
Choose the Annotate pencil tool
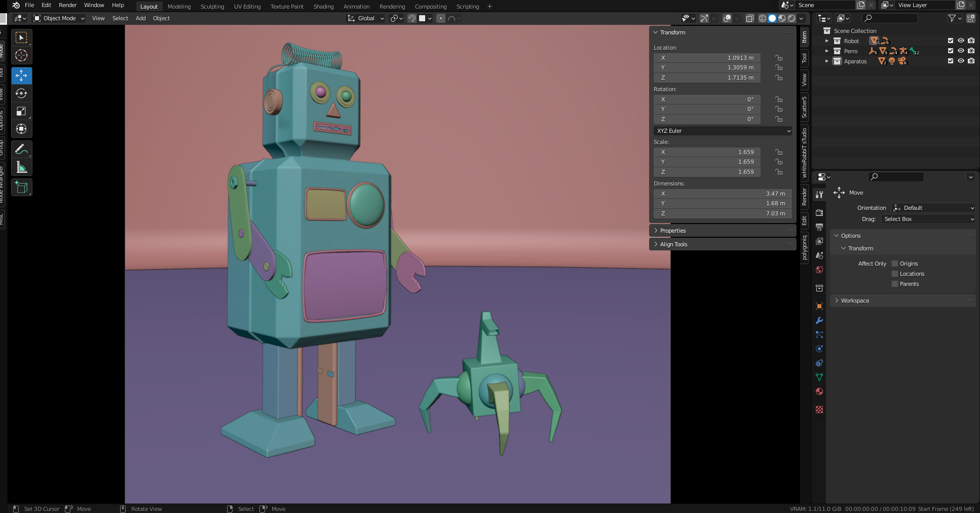tap(21, 149)
